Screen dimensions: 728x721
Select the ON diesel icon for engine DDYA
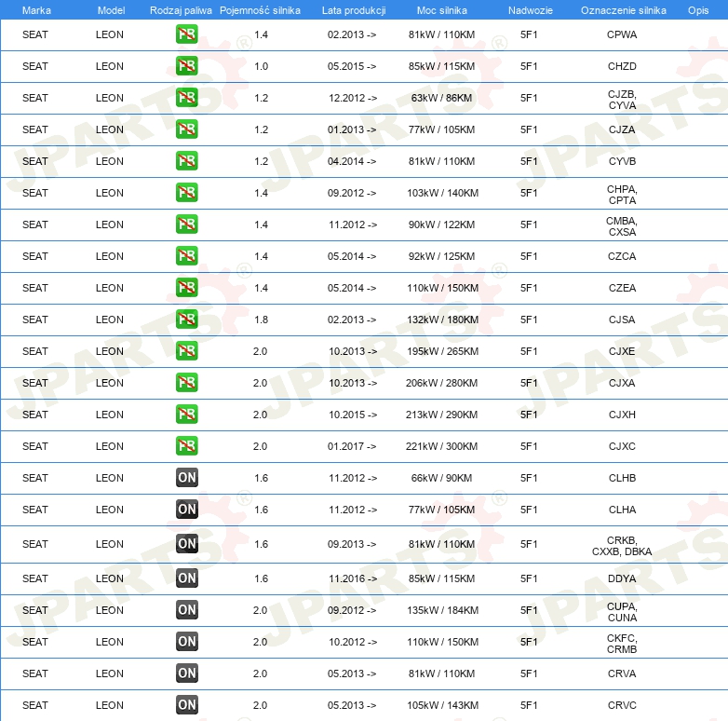(186, 578)
